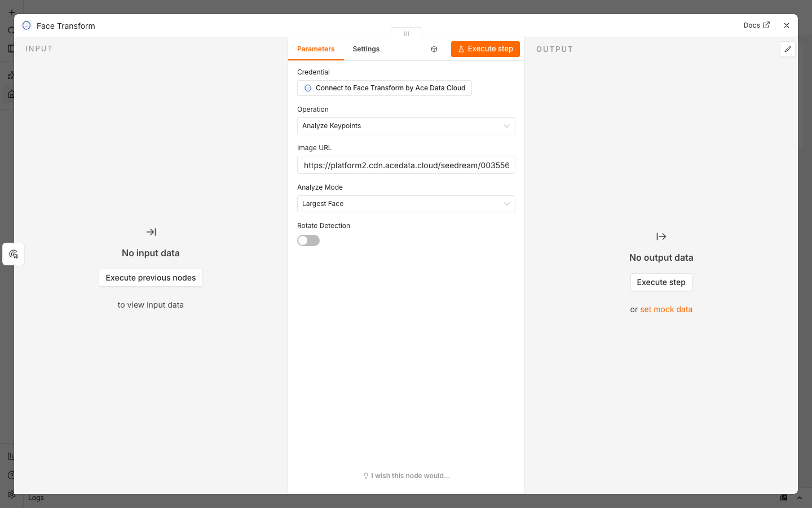Click the 'Face Transform' title text
812x508 pixels.
[x=66, y=26]
